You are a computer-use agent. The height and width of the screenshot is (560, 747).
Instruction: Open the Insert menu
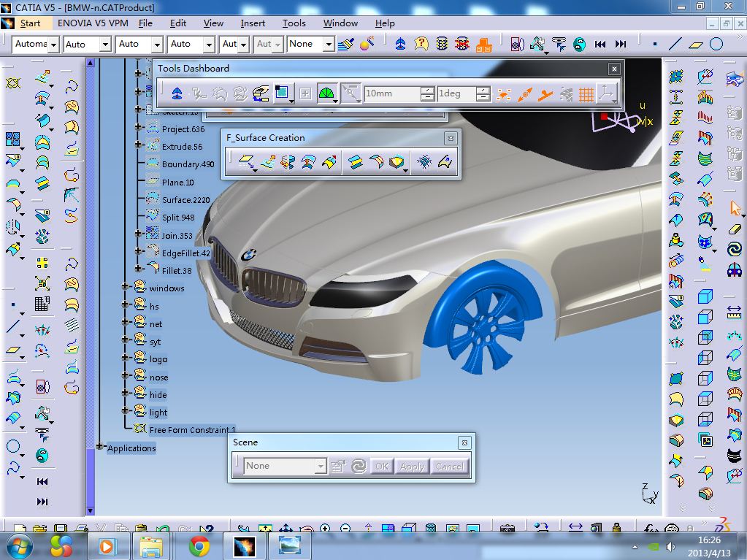253,23
